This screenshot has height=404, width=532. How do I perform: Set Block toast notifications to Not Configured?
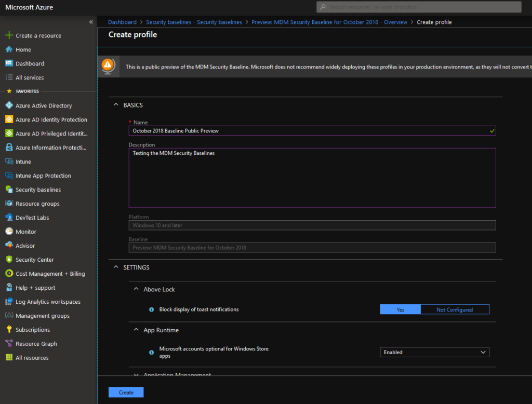tap(455, 309)
